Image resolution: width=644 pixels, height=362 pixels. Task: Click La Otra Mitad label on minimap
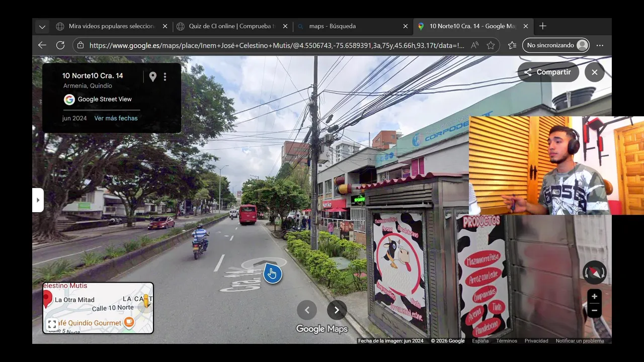pos(74,300)
